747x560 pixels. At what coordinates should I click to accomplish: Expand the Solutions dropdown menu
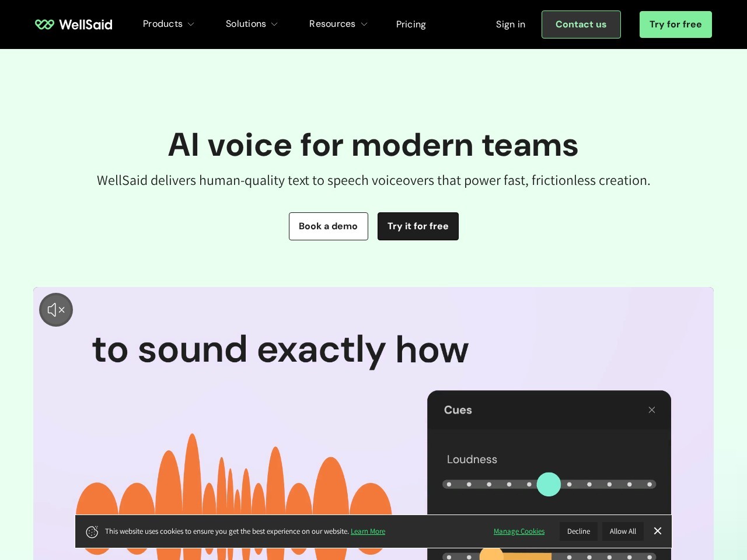[x=252, y=24]
